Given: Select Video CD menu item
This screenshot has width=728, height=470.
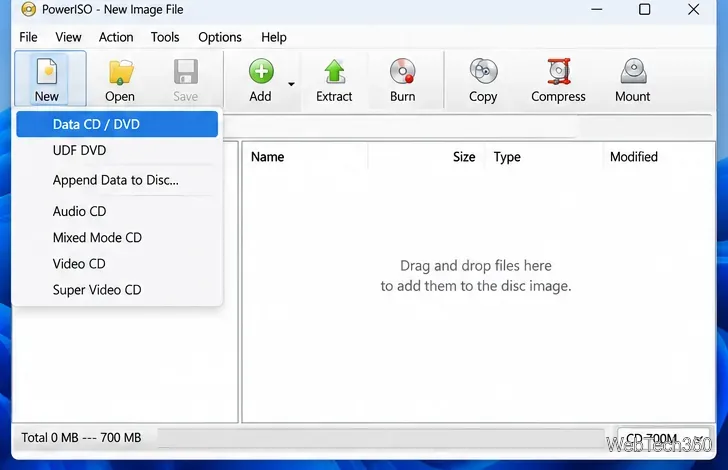Looking at the screenshot, I should pyautogui.click(x=117, y=264).
